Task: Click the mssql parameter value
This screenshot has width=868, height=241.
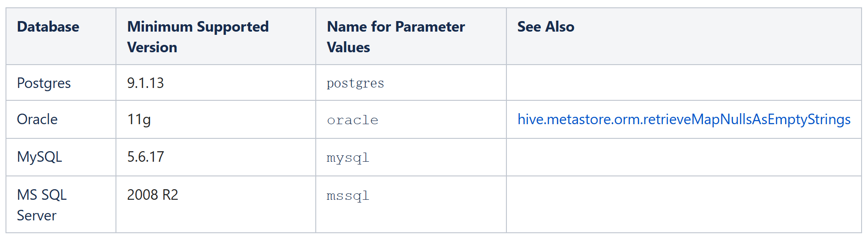Action: pos(348,196)
